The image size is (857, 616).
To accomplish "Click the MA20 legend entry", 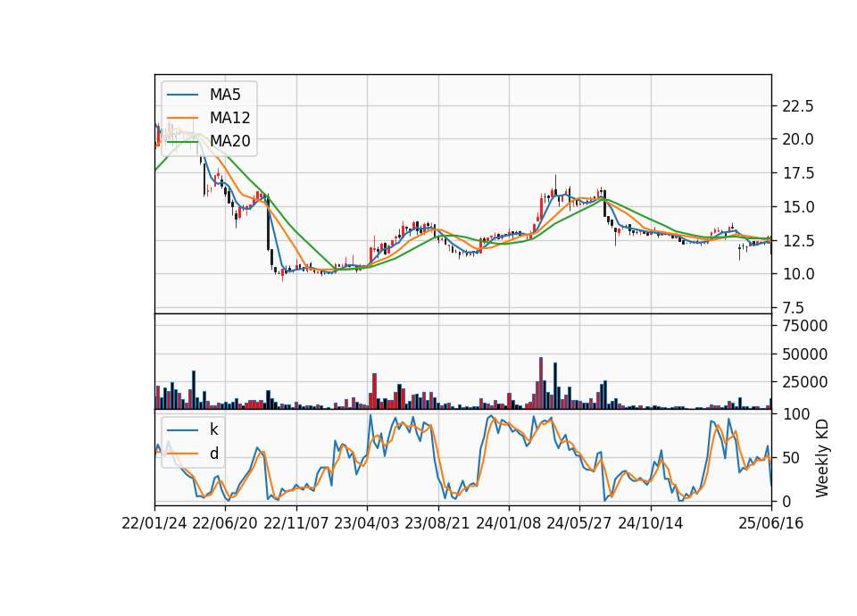I will 209,141.
